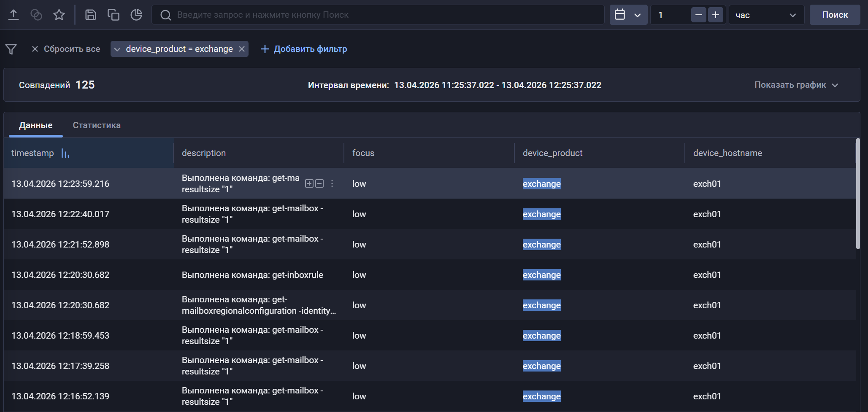Viewport: 868px width, 412px height.
Task: Select the 'Данные' tab
Action: [x=35, y=125]
